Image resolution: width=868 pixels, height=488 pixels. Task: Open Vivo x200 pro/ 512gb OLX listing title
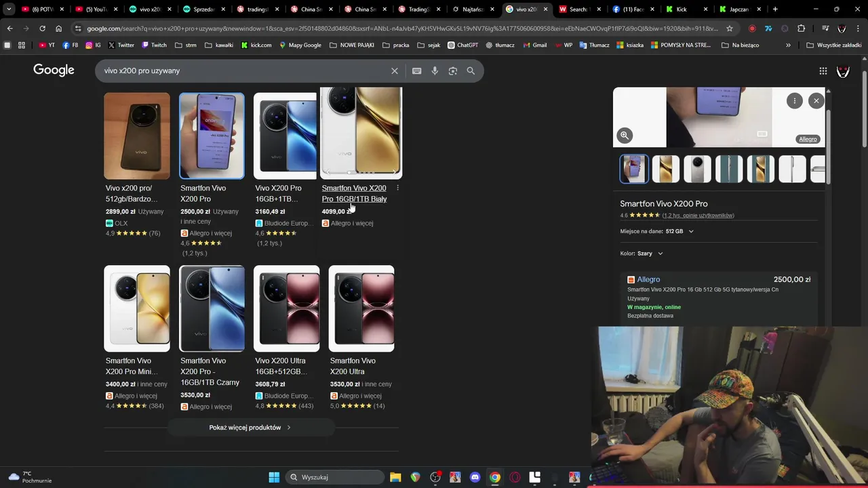tap(132, 193)
